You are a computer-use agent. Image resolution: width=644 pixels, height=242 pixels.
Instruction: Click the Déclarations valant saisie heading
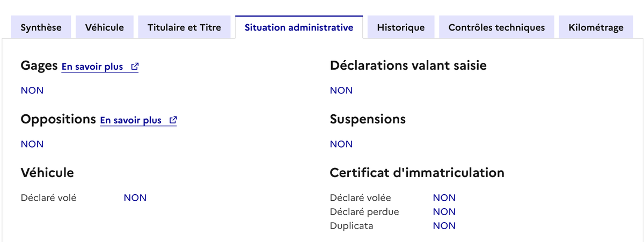[x=408, y=65]
